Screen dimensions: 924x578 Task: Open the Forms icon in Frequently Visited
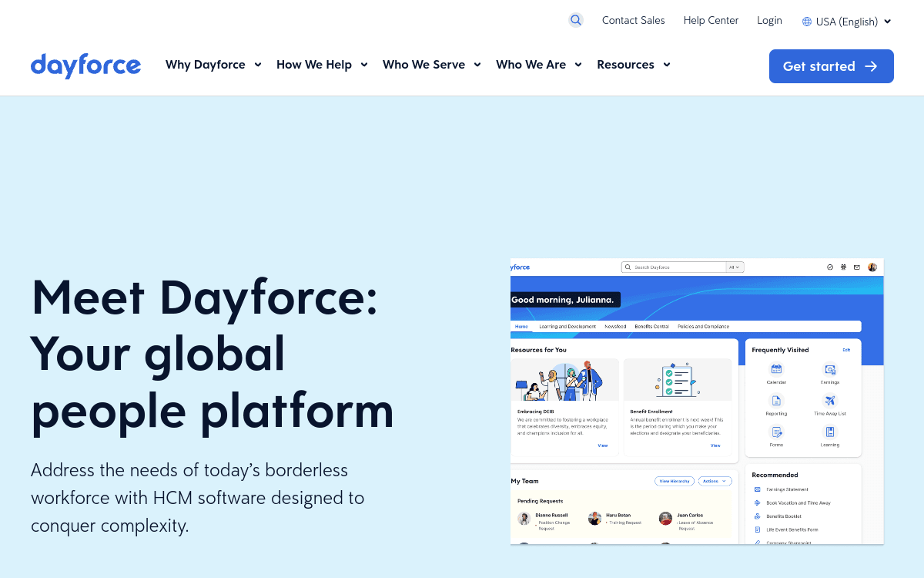click(776, 432)
